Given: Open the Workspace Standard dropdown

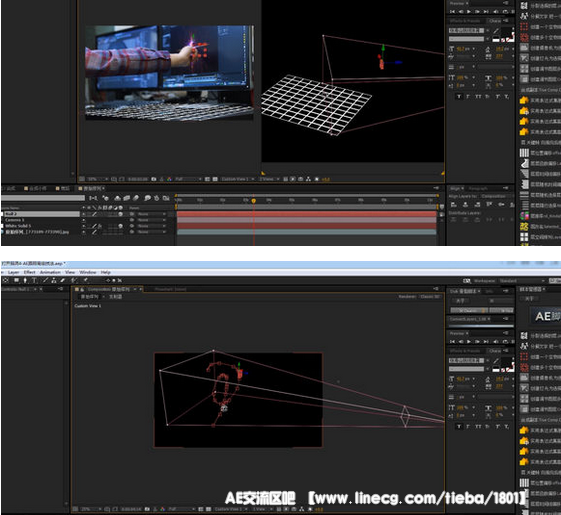Looking at the screenshot, I should (523, 281).
